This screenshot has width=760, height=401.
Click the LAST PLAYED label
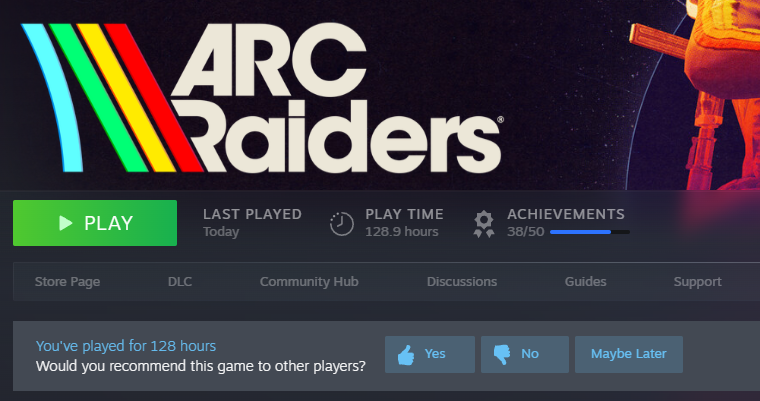253,214
